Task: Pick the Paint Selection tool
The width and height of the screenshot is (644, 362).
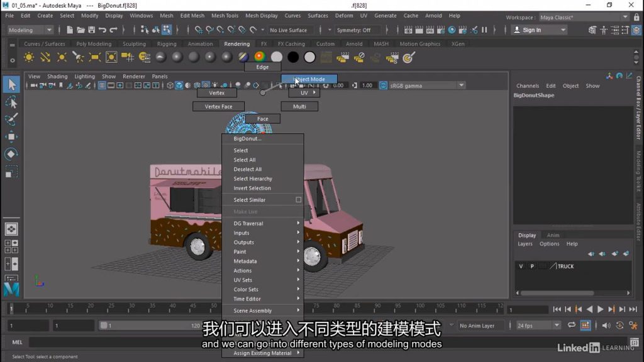Action: tap(11, 119)
